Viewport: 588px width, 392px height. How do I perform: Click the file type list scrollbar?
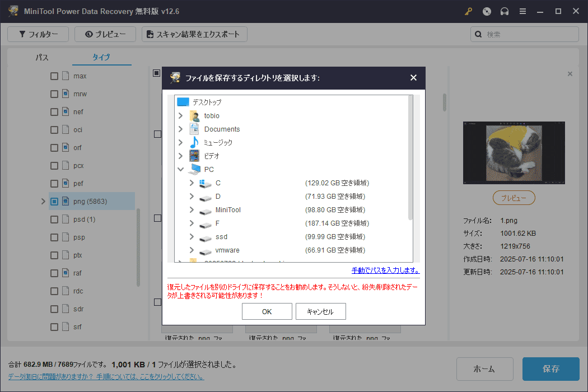click(x=138, y=248)
